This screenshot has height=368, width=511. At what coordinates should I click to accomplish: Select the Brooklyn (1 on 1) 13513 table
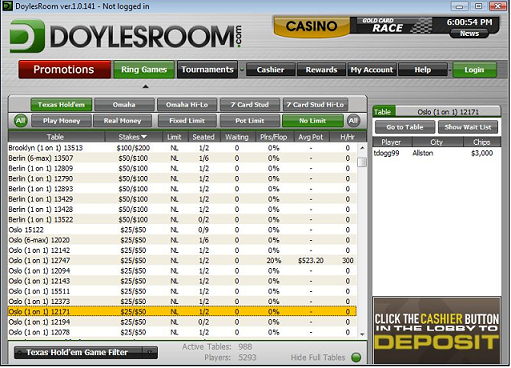click(x=182, y=148)
